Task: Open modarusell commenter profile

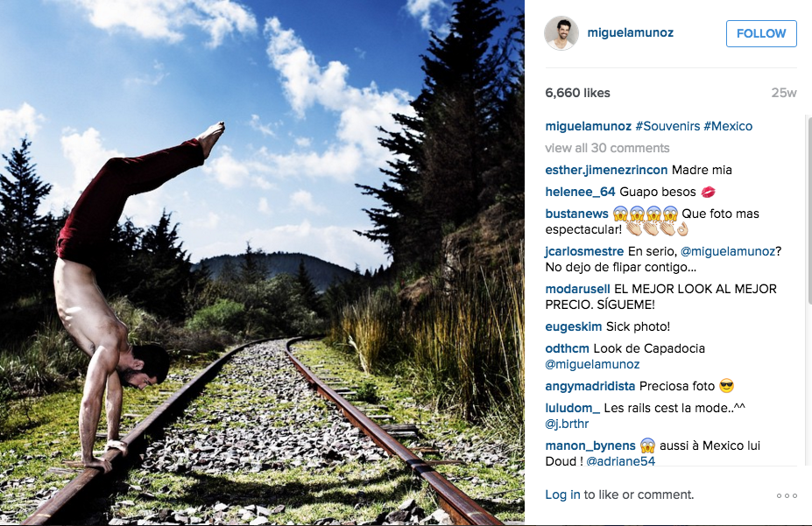Action: [577, 289]
